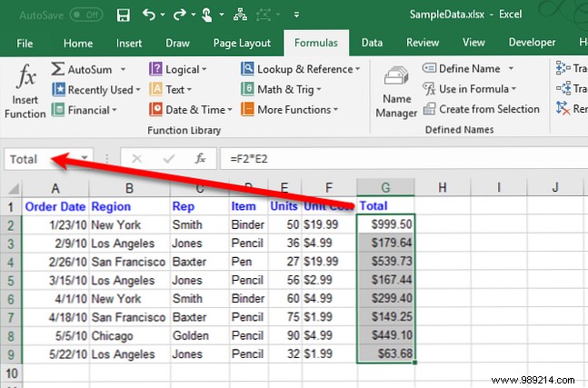Click the Date & Time functions icon
The width and height of the screenshot is (588, 388).
[x=155, y=109]
